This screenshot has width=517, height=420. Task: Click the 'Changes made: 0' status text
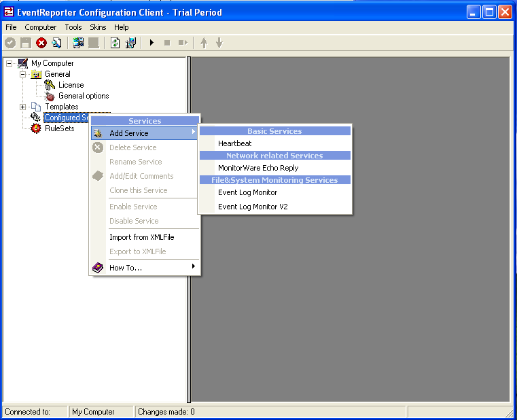[x=166, y=412]
